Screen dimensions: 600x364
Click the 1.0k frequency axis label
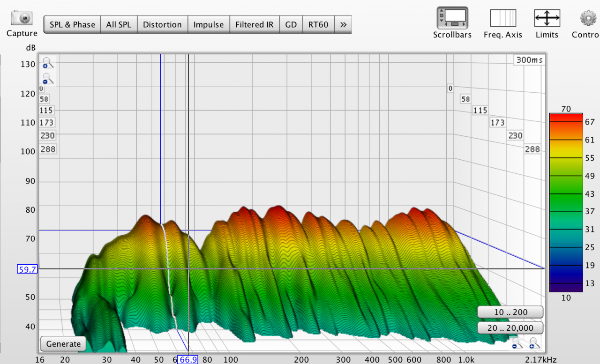[x=466, y=360]
